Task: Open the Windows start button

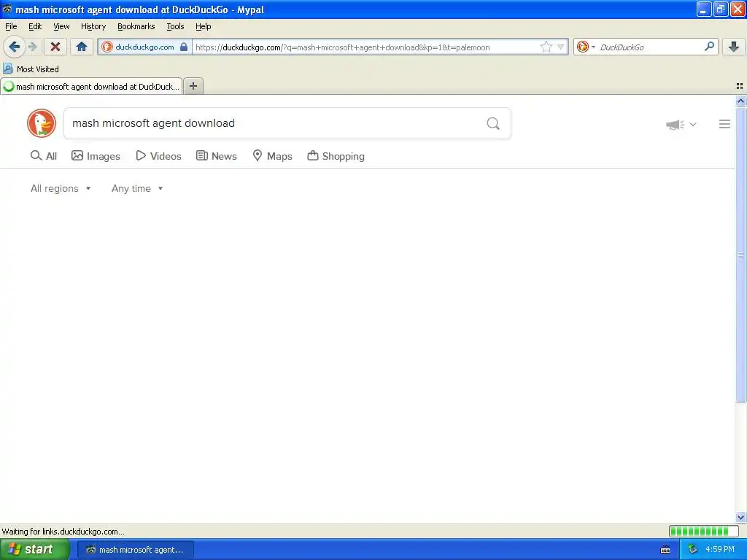Action: click(35, 549)
